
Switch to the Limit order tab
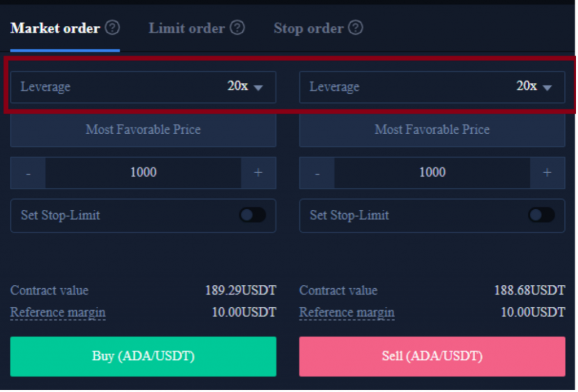(x=187, y=28)
